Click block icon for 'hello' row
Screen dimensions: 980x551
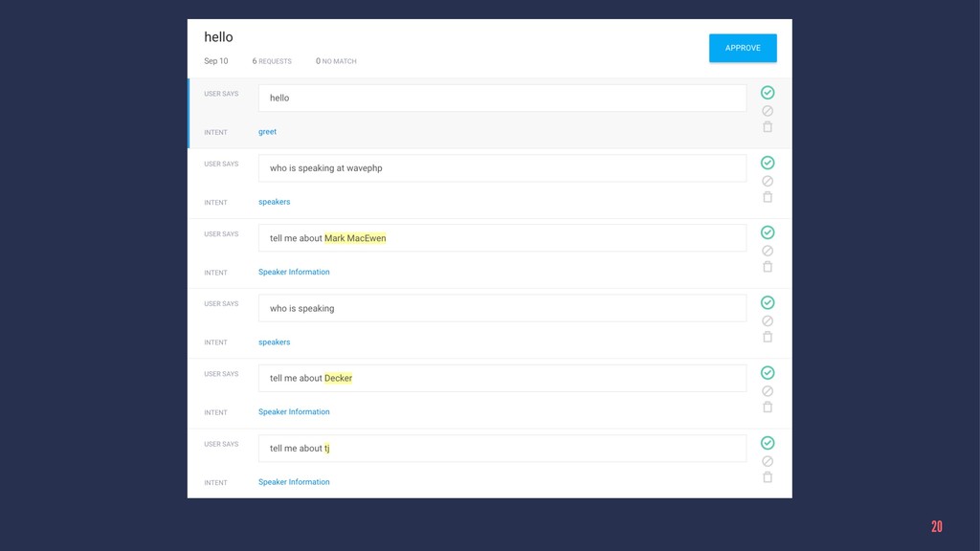[768, 111]
